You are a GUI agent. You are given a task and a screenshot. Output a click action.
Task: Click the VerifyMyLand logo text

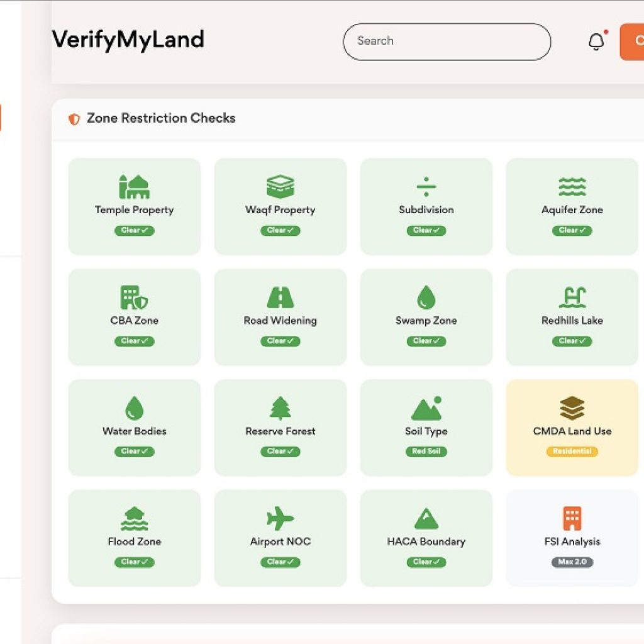[128, 40]
